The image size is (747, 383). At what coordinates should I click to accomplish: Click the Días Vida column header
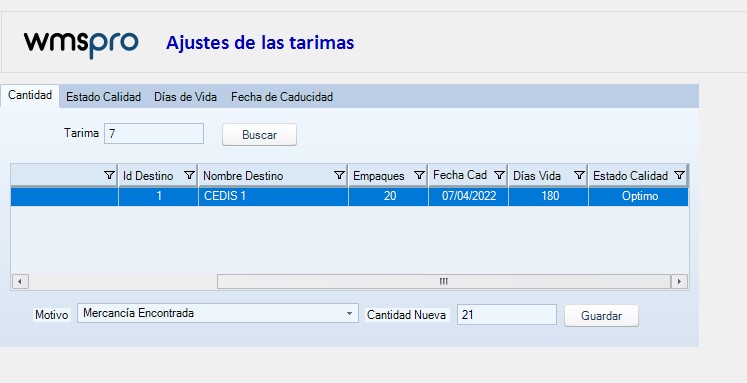[x=548, y=175]
